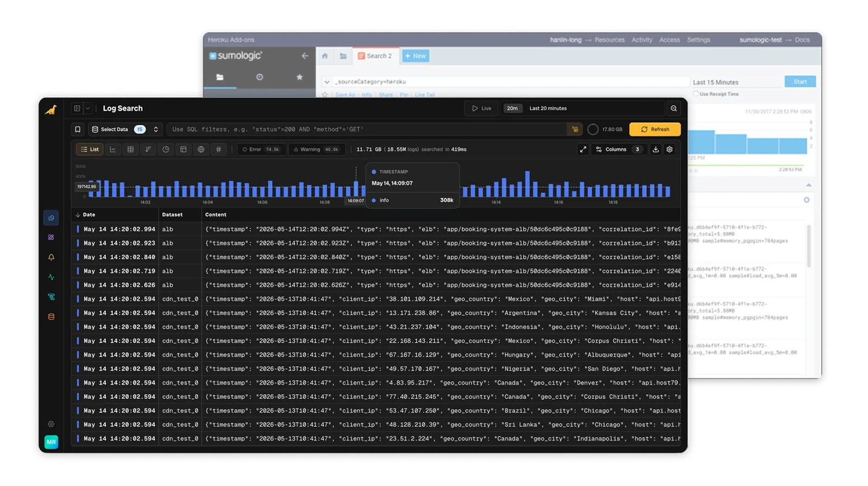Click the Refresh button
The image size is (868, 486).
coord(655,129)
